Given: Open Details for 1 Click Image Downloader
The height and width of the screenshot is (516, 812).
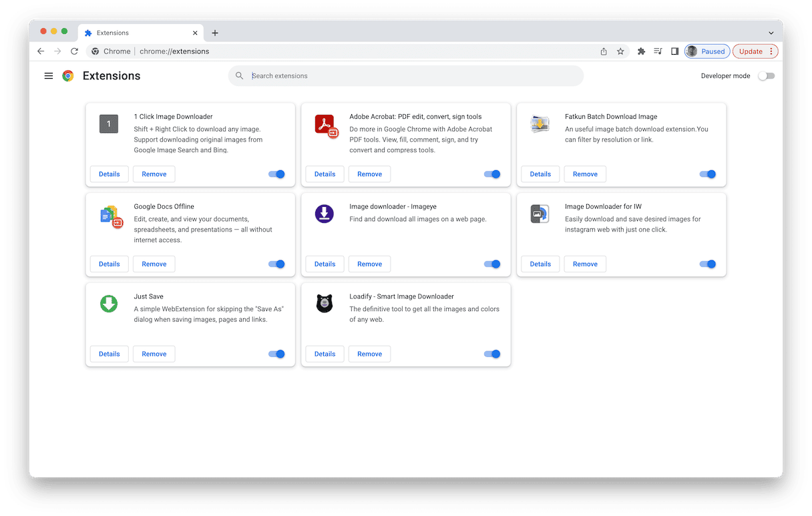Looking at the screenshot, I should [x=110, y=174].
